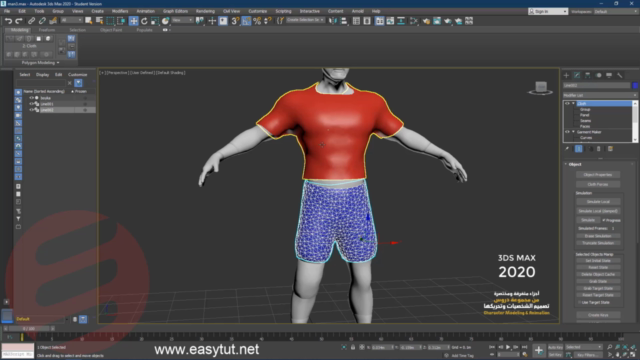
Task: Open the Rendering menu
Action: tap(205, 11)
